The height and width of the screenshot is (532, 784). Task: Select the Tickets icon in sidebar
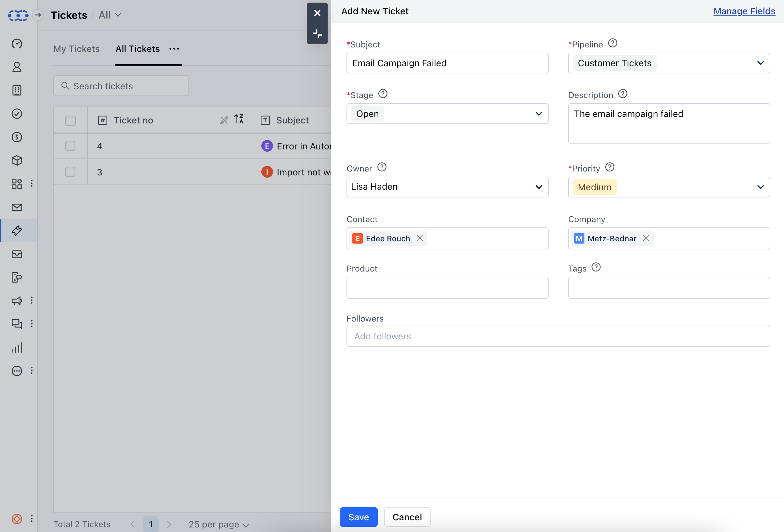click(x=17, y=231)
